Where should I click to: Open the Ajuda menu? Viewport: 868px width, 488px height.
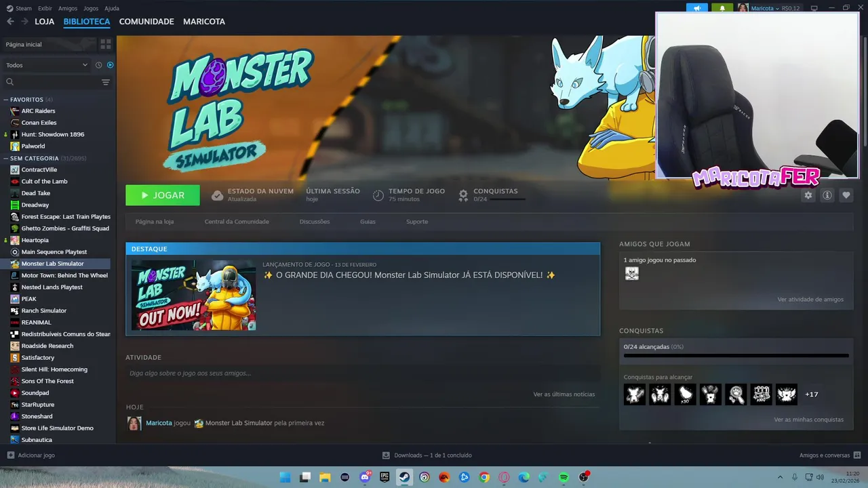pyautogui.click(x=112, y=8)
